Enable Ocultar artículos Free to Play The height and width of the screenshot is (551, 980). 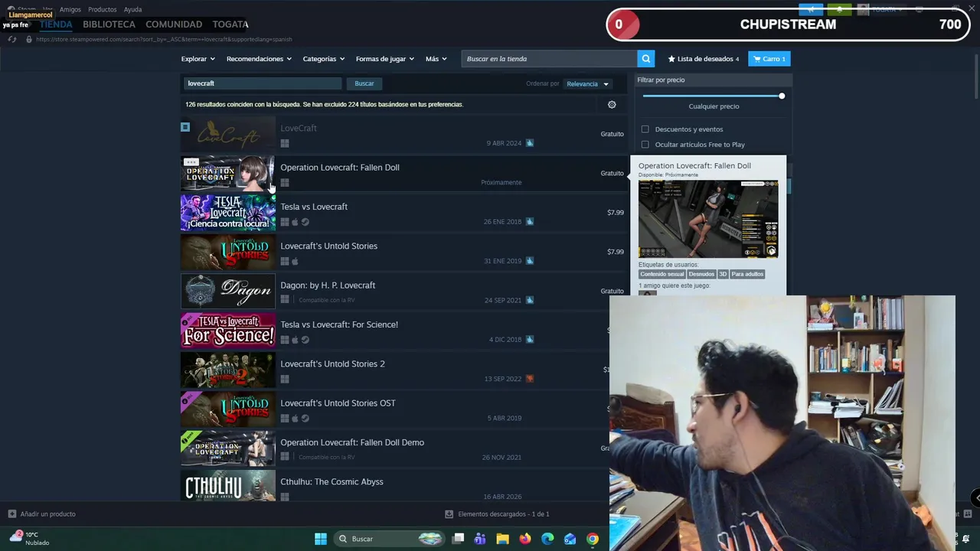pos(645,145)
